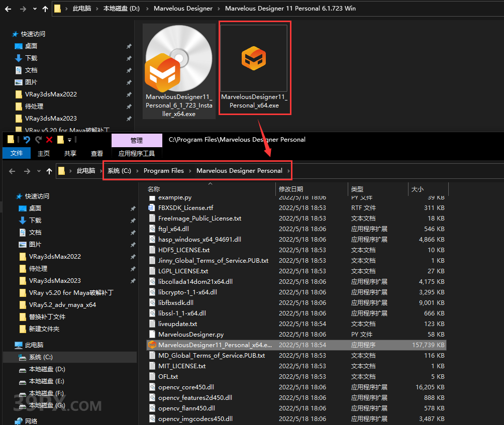
Task: Click new folder icon in quick access toolbar
Action: tap(60, 140)
